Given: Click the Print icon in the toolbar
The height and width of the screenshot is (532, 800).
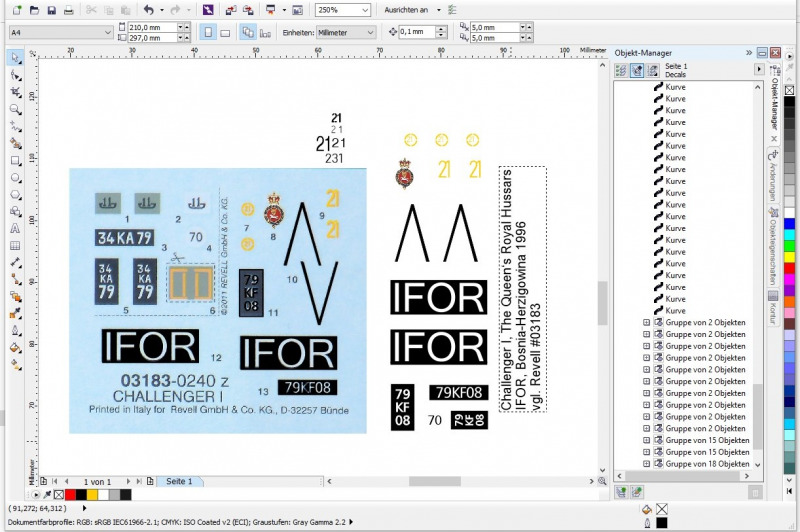Looking at the screenshot, I should pyautogui.click(x=68, y=10).
